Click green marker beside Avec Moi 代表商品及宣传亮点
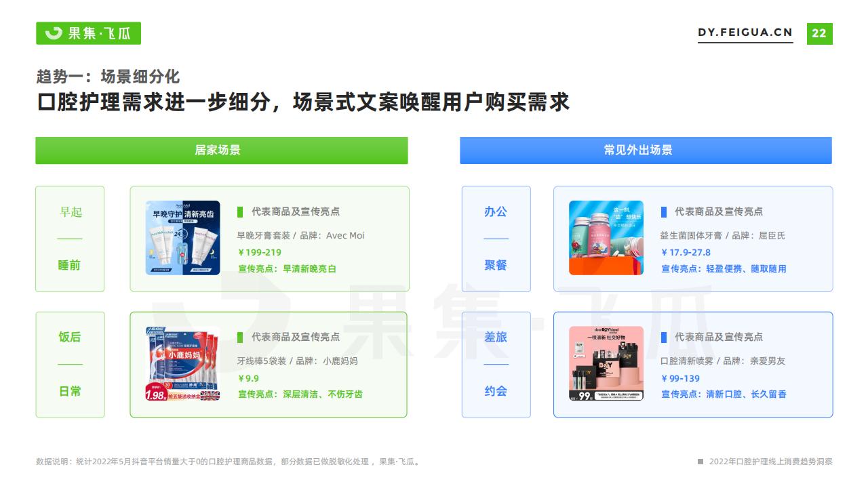Screen dimensions: 868x488 click(x=240, y=212)
